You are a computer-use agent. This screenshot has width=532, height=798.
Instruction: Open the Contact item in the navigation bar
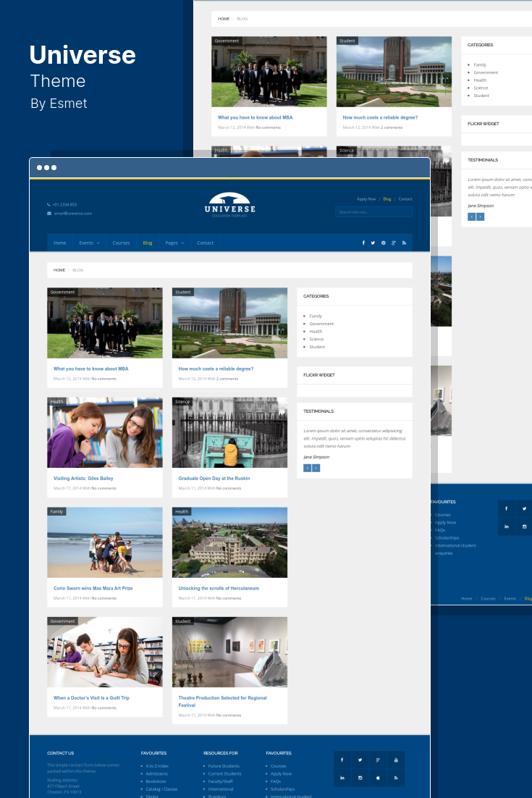coord(205,243)
